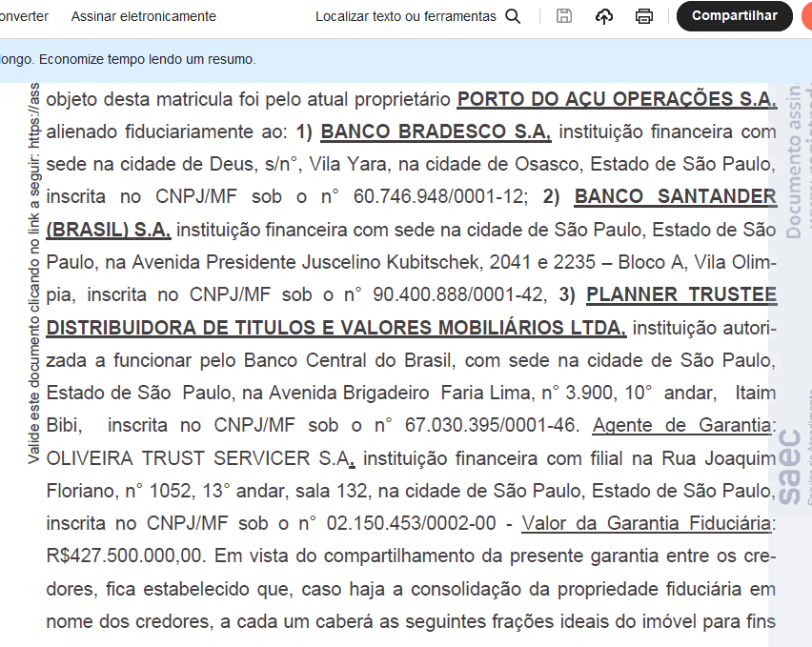Click the amount 'R$427.500.000,00'
812x647 pixels.
(124, 556)
